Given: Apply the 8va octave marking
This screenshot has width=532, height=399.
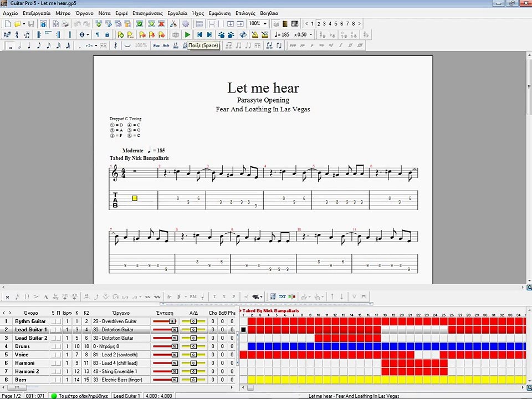Looking at the screenshot, I should (x=156, y=45).
